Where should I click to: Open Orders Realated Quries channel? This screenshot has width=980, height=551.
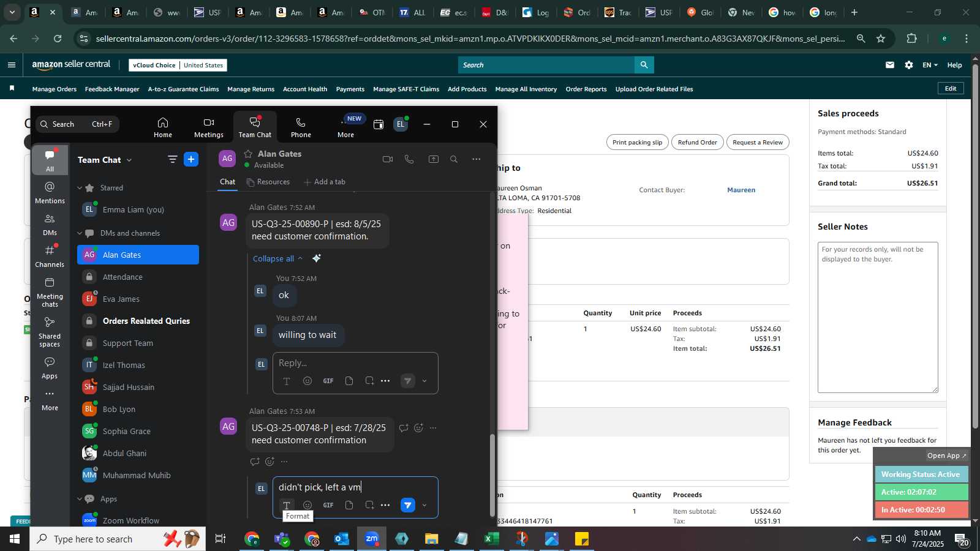(x=138, y=321)
